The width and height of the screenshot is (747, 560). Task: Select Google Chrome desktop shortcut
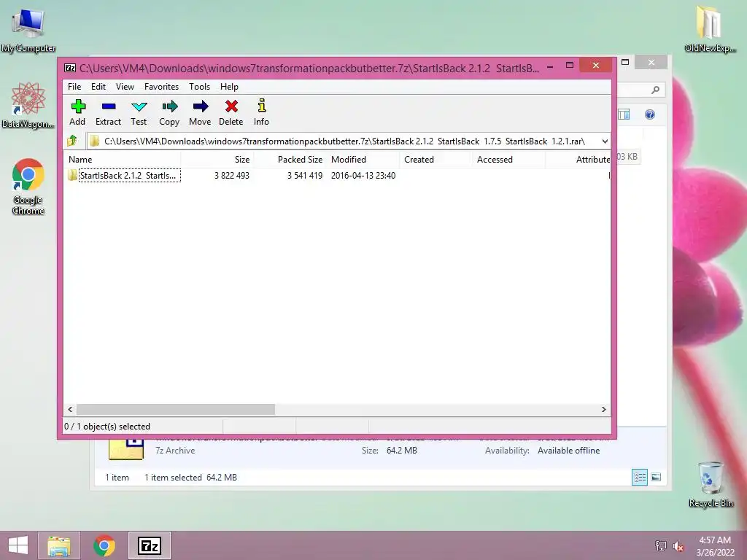tap(28, 187)
